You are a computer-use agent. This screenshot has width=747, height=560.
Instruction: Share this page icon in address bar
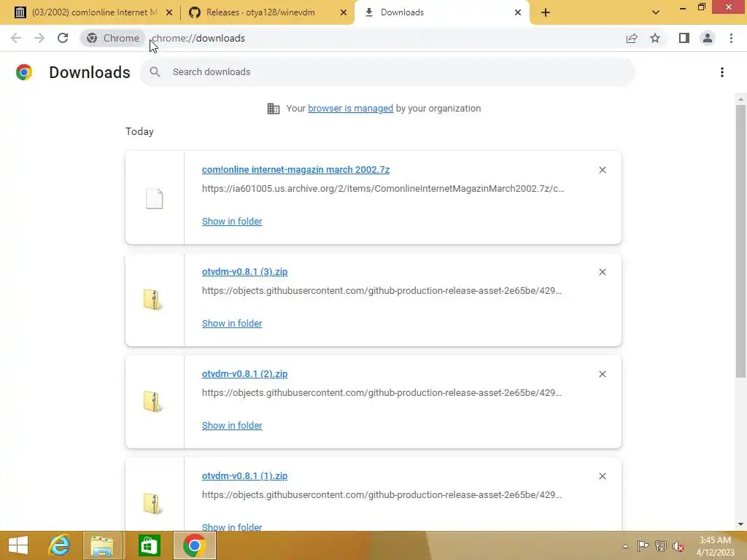coord(632,38)
